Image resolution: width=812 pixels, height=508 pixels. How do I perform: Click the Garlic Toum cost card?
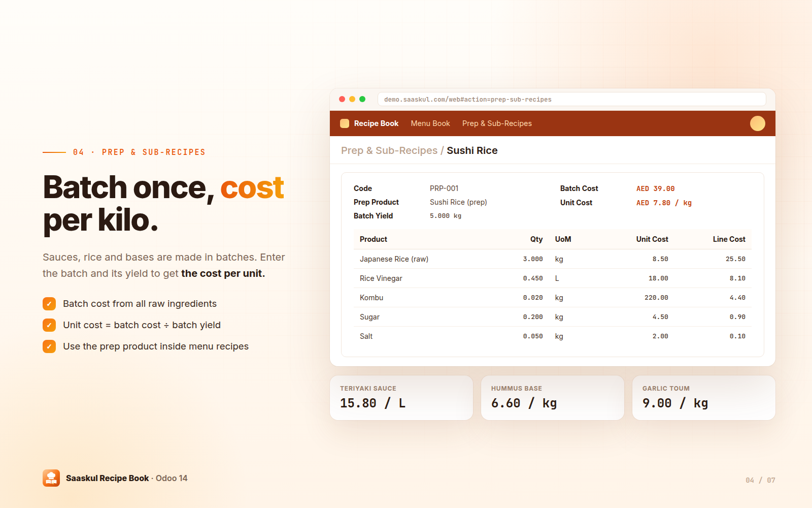coord(704,398)
